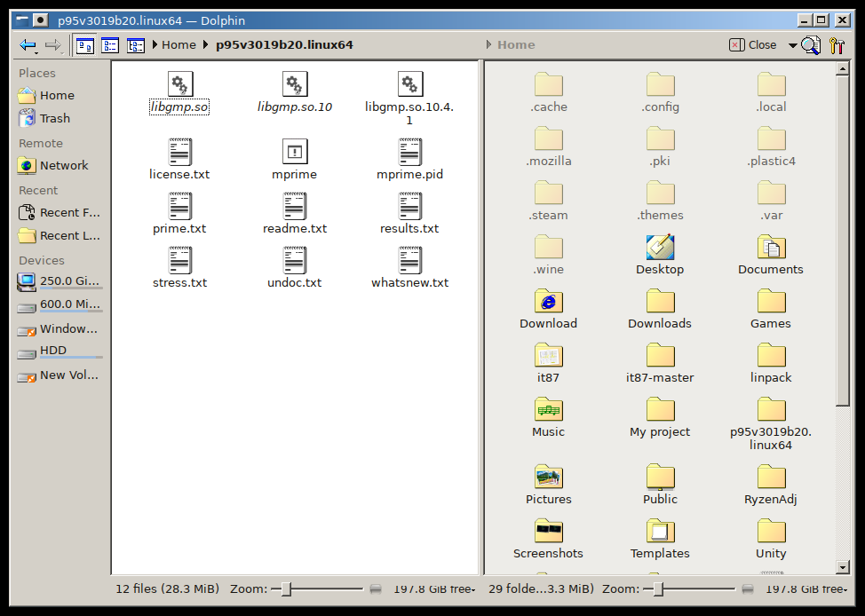The height and width of the screenshot is (616, 865).
Task: Open the 250.0 GiB device
Action: tap(60, 281)
